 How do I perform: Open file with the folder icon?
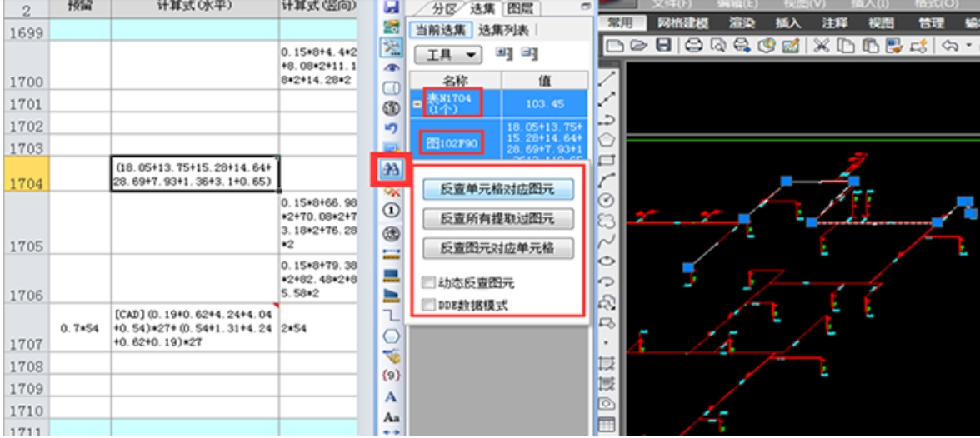[639, 46]
